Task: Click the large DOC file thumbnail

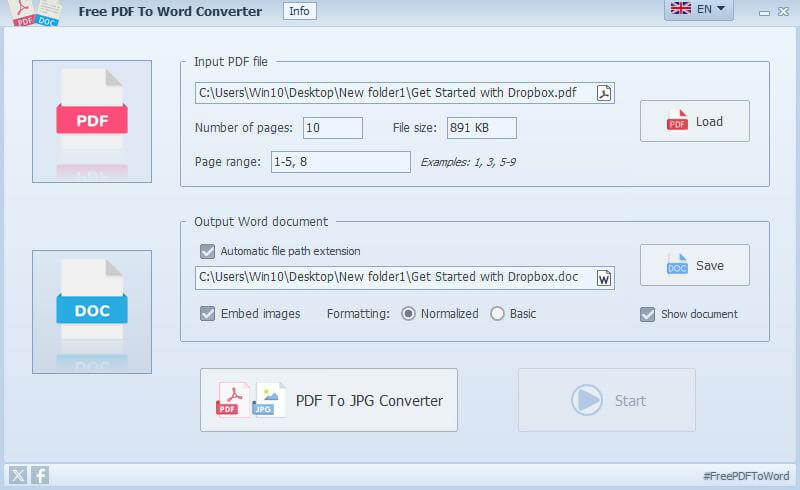Action: (92, 311)
